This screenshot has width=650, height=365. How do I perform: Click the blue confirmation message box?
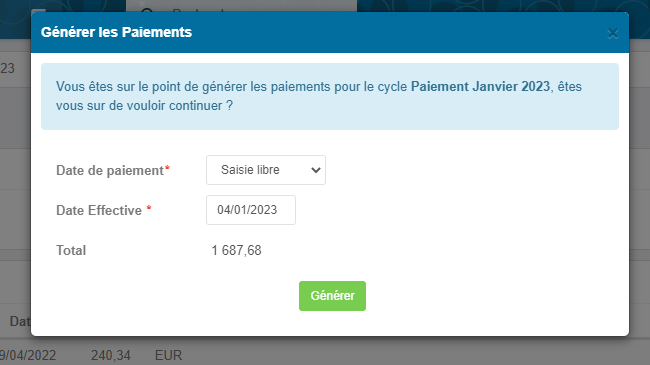click(x=330, y=96)
